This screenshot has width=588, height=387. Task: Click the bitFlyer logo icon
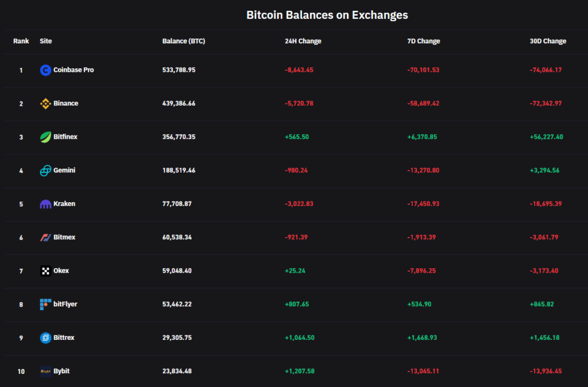pos(45,304)
